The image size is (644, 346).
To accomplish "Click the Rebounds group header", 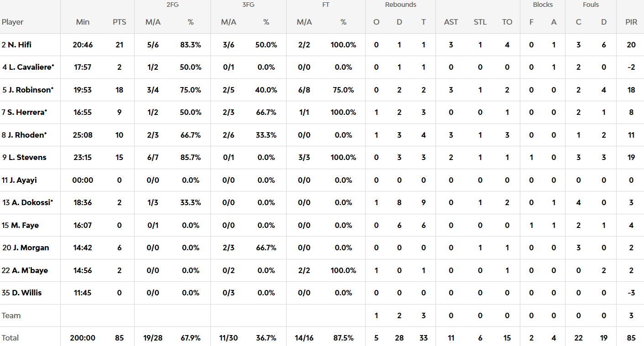I will [x=400, y=5].
